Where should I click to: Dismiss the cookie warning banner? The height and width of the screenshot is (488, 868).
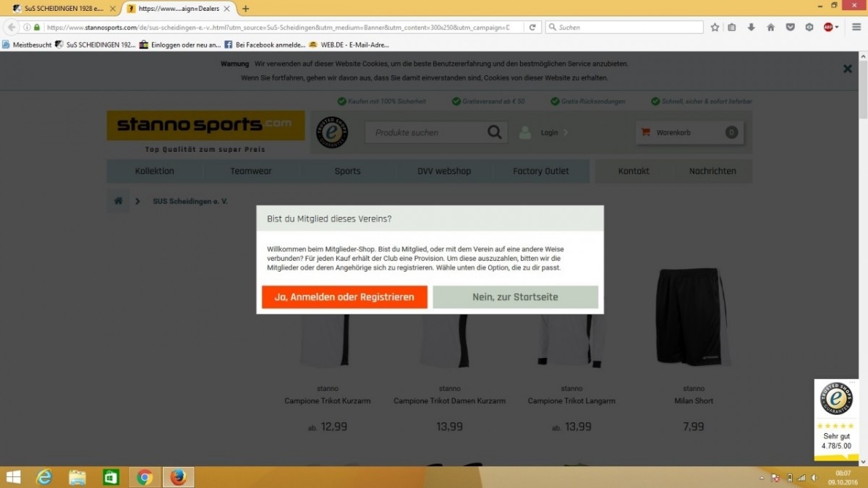[847, 69]
